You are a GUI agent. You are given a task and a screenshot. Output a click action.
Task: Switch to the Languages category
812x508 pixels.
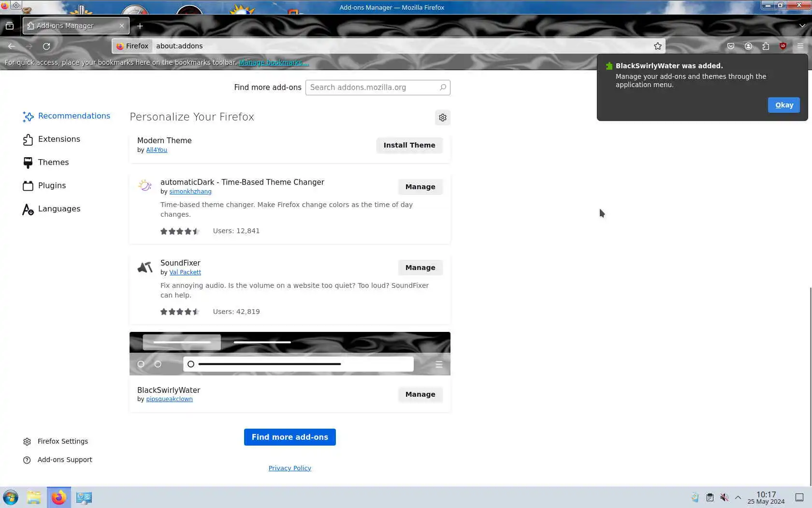52,209
